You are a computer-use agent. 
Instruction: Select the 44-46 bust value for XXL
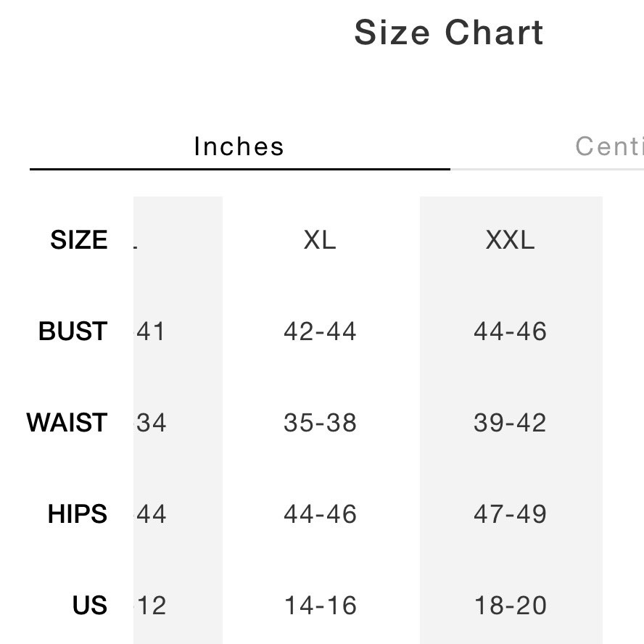[511, 331]
